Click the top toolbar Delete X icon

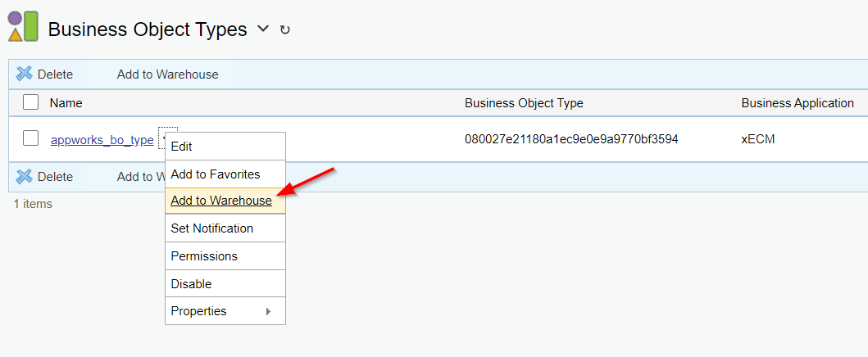pyautogui.click(x=25, y=74)
